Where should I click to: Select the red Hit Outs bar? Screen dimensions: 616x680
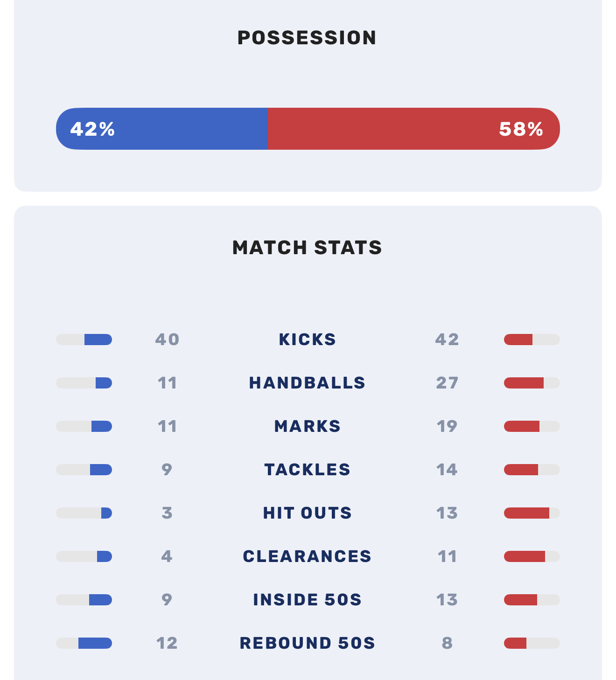coord(526,513)
